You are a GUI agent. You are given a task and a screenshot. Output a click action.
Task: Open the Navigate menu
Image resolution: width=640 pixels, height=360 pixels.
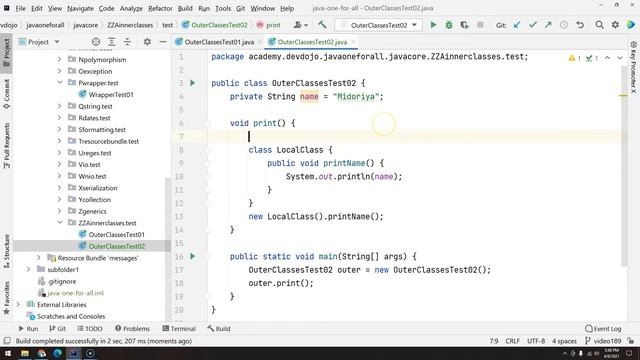80,8
